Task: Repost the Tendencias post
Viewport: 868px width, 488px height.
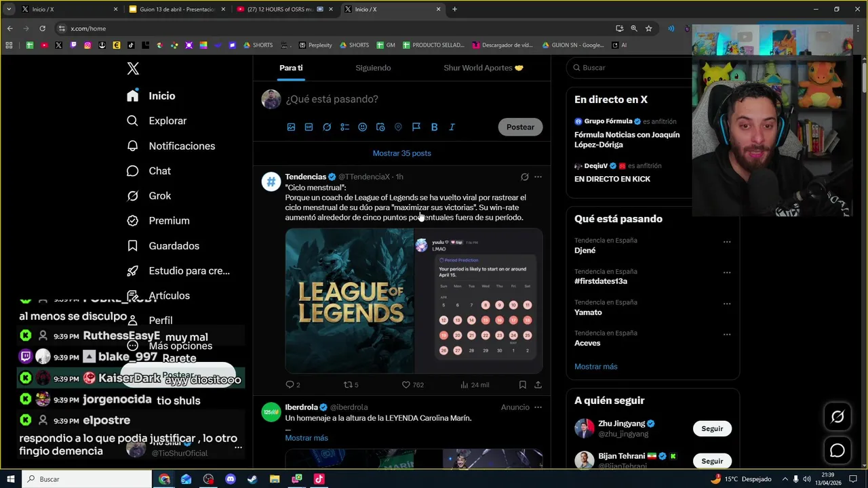Action: [351, 384]
